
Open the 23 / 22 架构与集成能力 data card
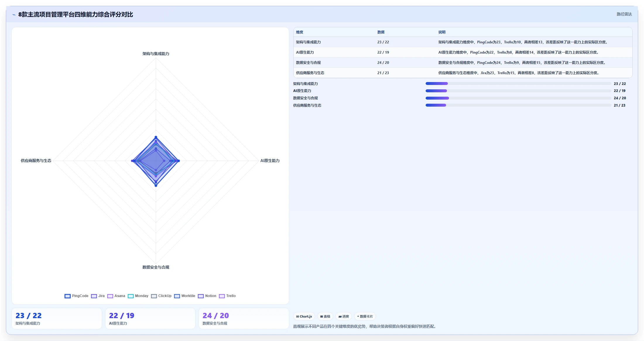point(56,318)
